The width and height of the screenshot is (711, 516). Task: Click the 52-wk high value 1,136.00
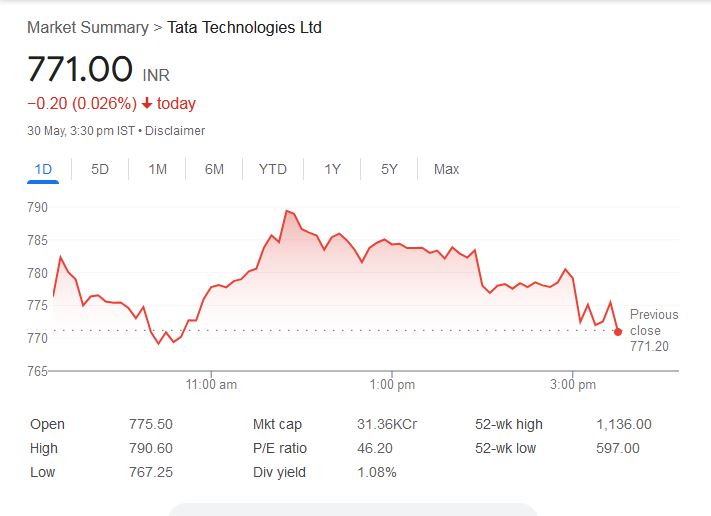tap(623, 424)
